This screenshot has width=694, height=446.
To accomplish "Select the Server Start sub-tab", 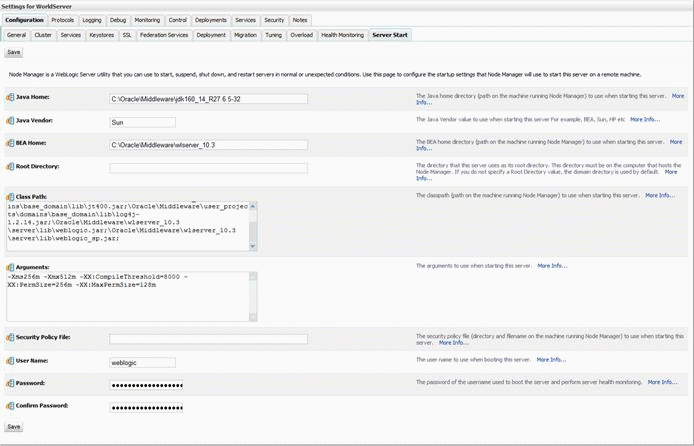I will [x=390, y=35].
